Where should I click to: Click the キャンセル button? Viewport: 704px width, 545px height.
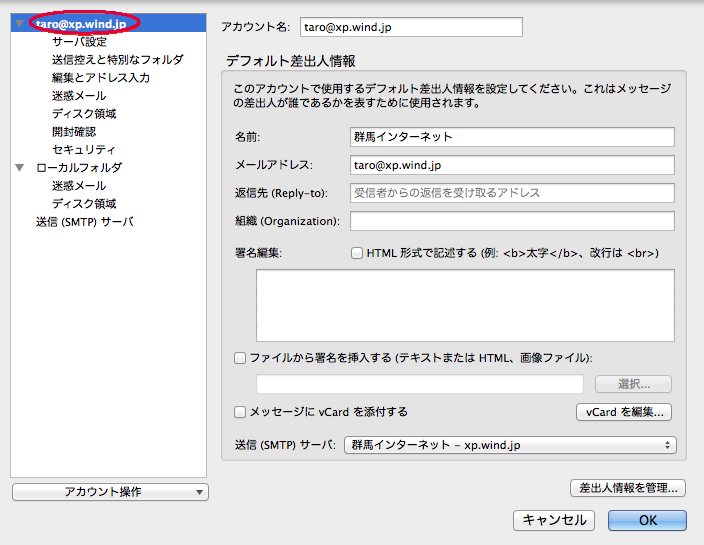[x=554, y=520]
